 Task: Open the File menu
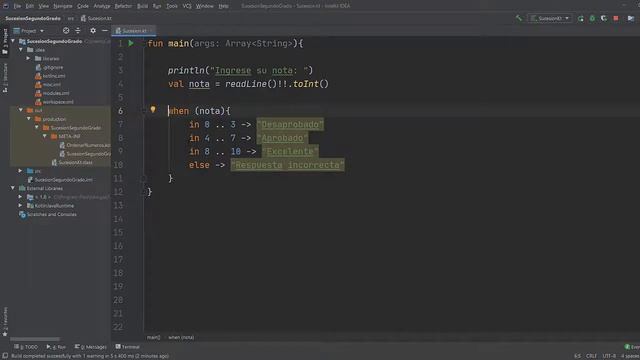(17, 6)
